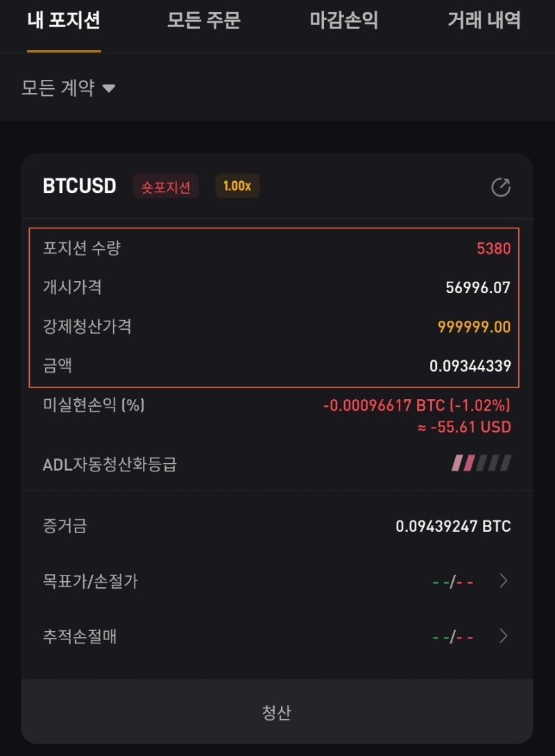Screen dimensions: 555x756
Task: Select the 내 포지션 tab
Action: click(x=64, y=21)
